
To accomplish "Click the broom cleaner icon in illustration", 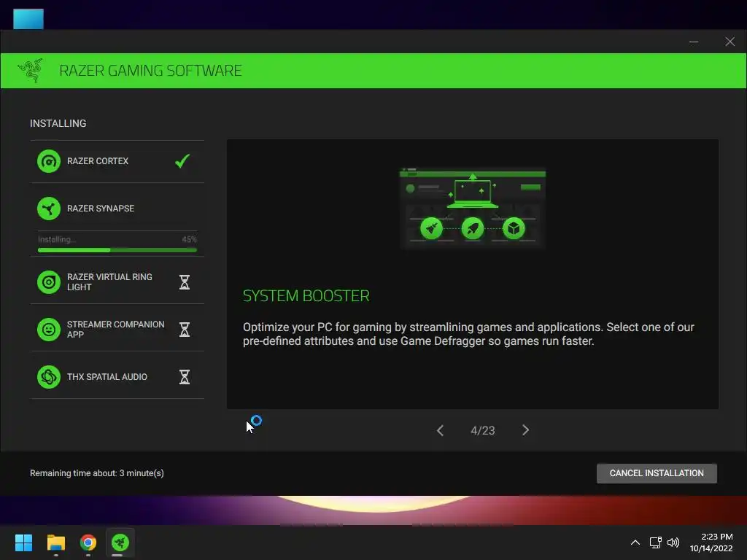I will [432, 228].
